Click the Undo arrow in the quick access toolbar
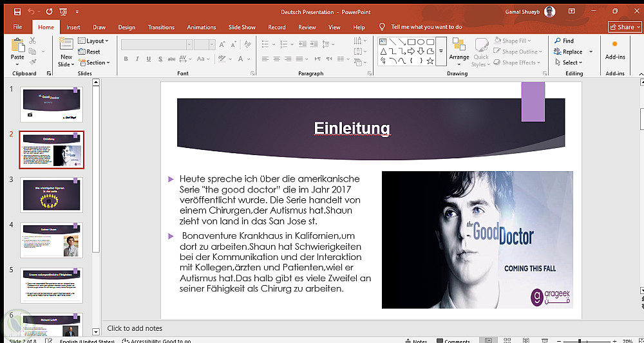 tap(31, 12)
